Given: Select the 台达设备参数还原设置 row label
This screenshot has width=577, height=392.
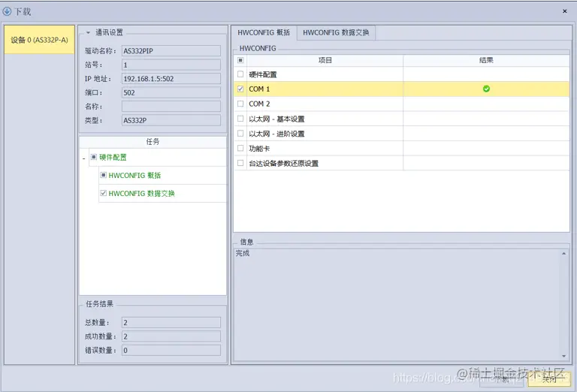Looking at the screenshot, I should tap(284, 163).
